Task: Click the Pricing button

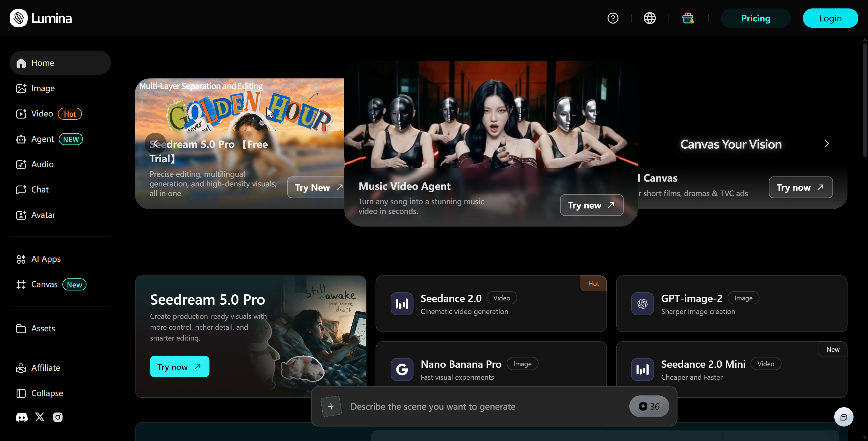Action: pos(756,18)
